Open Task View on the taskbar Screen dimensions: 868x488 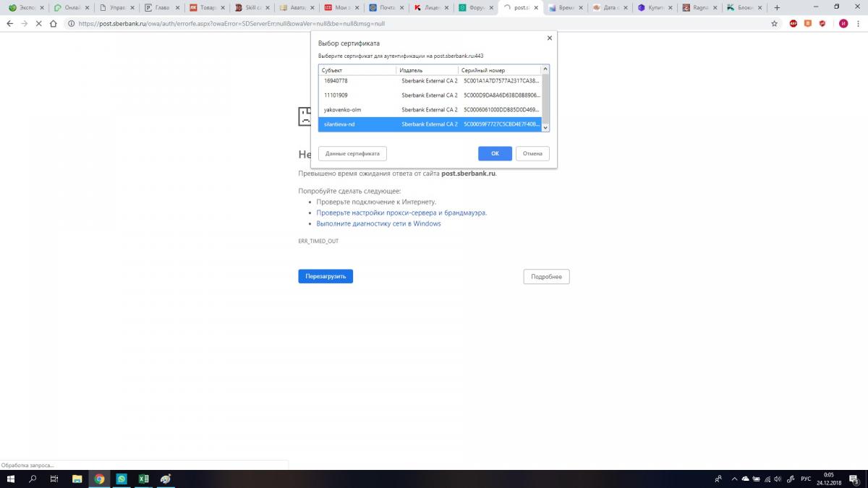(54, 479)
